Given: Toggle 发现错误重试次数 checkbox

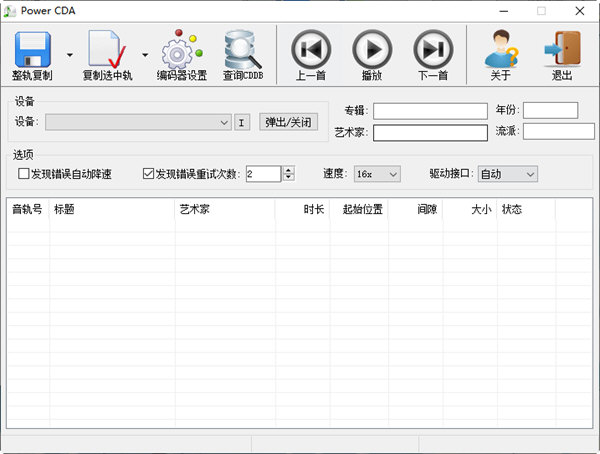Looking at the screenshot, I should click(x=148, y=174).
